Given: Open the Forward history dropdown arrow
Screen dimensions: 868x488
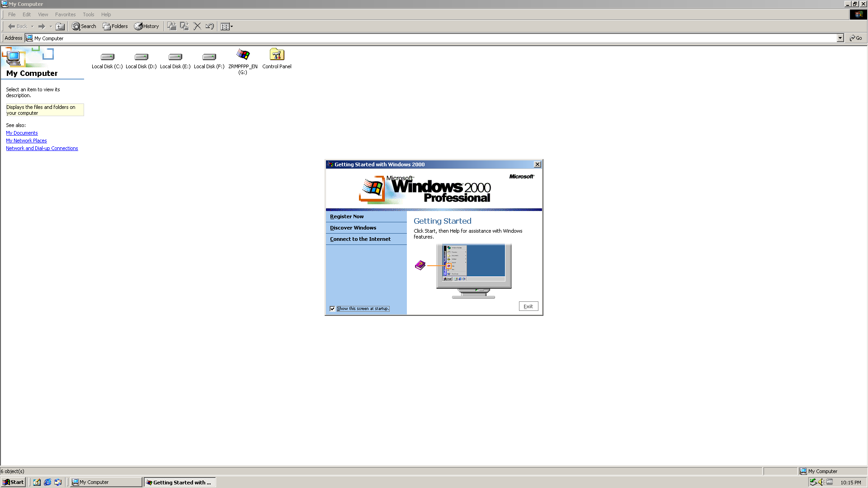Looking at the screenshot, I should point(51,26).
